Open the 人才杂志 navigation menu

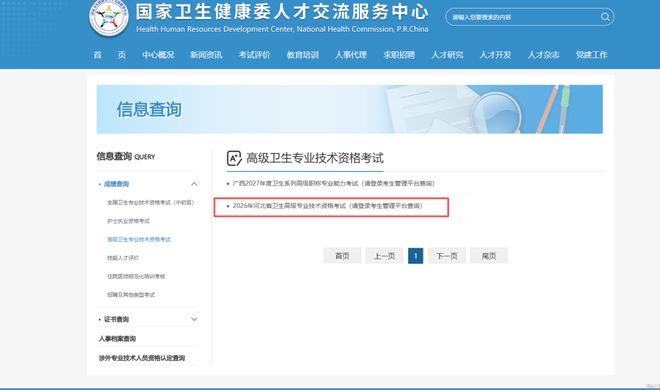(x=543, y=55)
